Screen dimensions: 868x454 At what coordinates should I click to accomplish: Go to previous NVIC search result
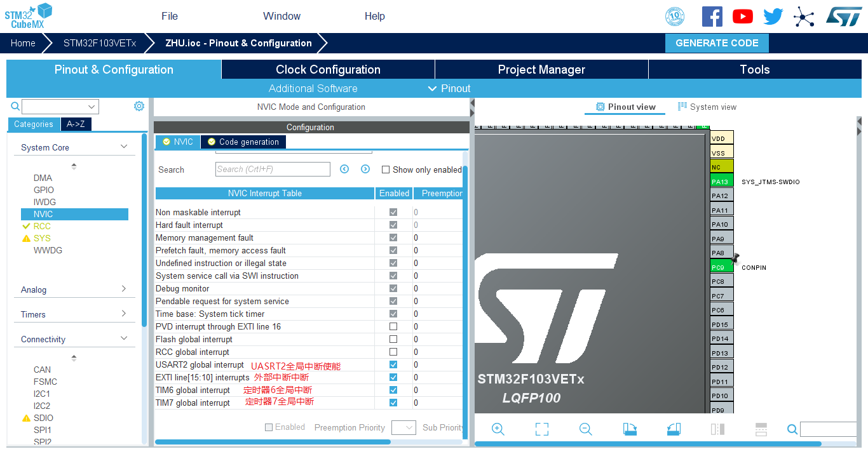[344, 169]
